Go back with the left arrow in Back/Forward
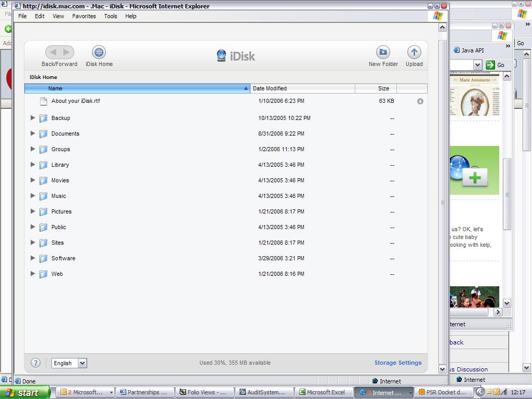 coord(53,52)
